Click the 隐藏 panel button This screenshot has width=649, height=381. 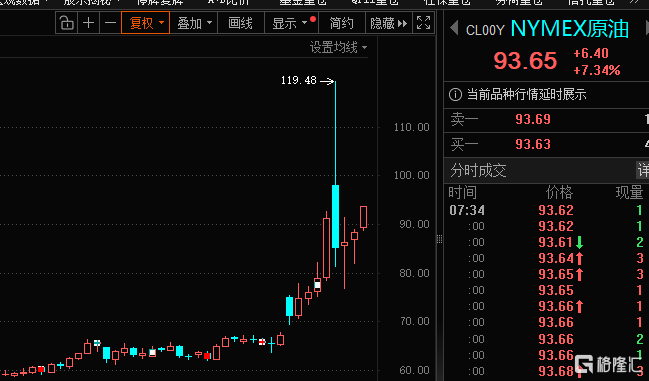[389, 23]
